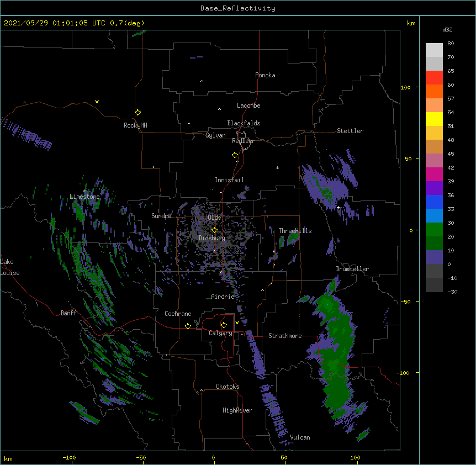The image size is (476, 465).
Task: Click the Didsbury town label
Action: click(x=212, y=238)
